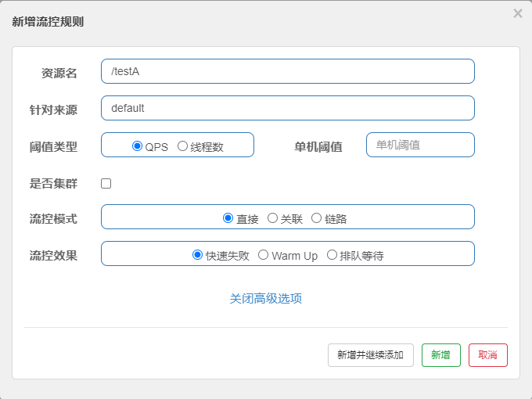Select 链路 flow control mode
Image resolution: width=532 pixels, height=399 pixels.
click(x=316, y=217)
